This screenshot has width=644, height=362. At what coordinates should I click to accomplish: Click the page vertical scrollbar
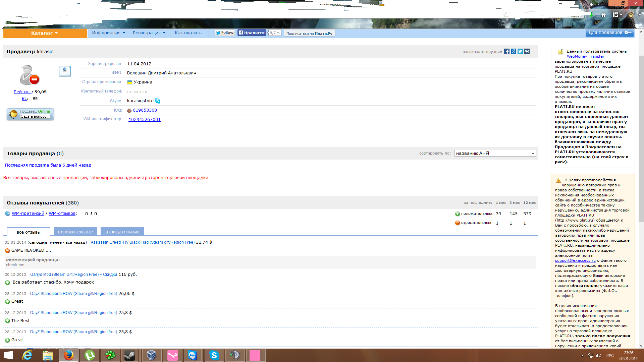[x=641, y=139]
